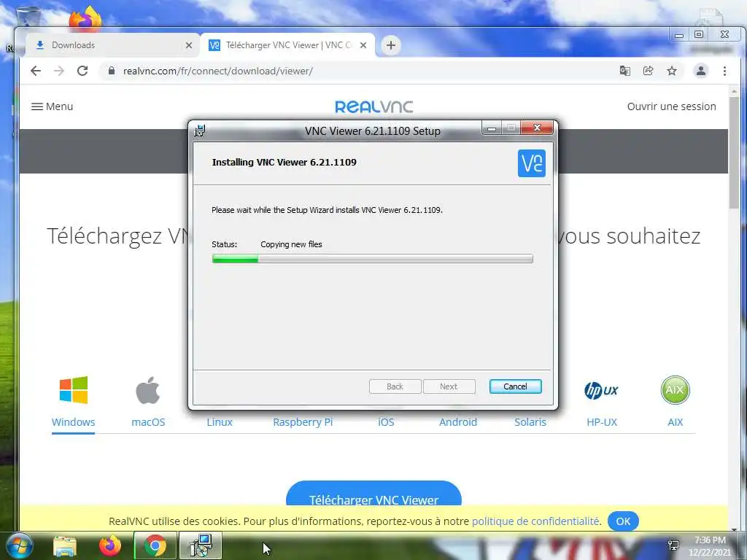The height and width of the screenshot is (560, 747).
Task: Open the Windows Start menu
Action: [19, 545]
